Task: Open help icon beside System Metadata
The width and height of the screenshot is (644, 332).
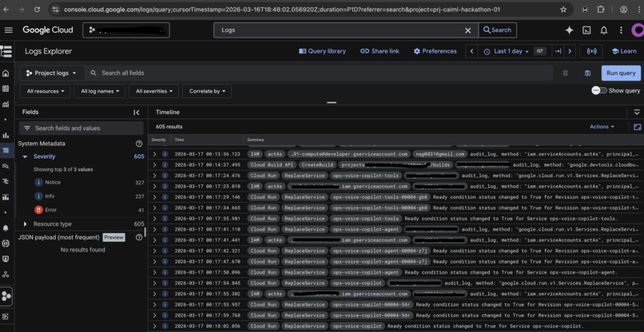Action: (139, 144)
